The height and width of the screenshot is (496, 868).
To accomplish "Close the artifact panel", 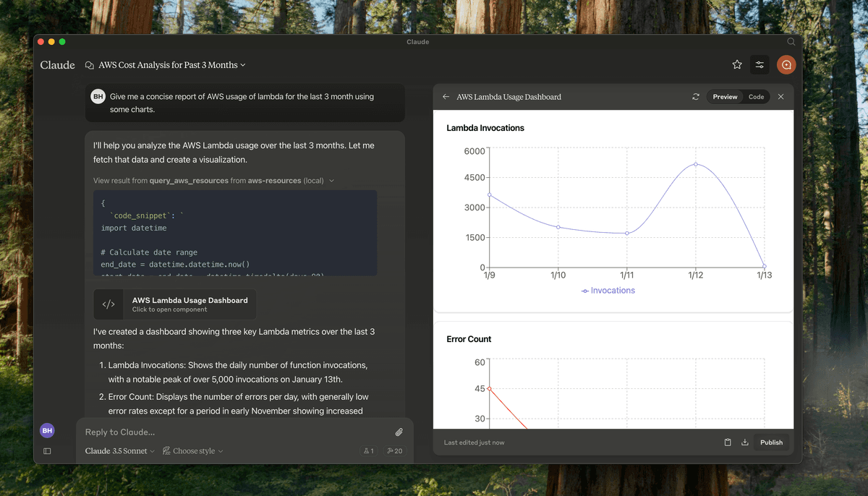I will [x=780, y=97].
